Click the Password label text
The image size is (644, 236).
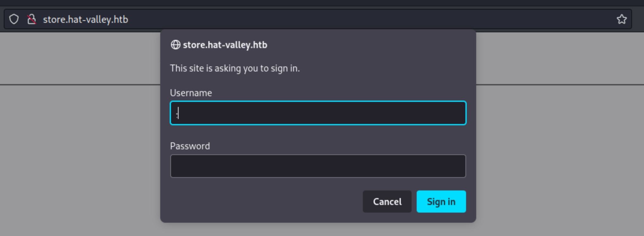[190, 146]
